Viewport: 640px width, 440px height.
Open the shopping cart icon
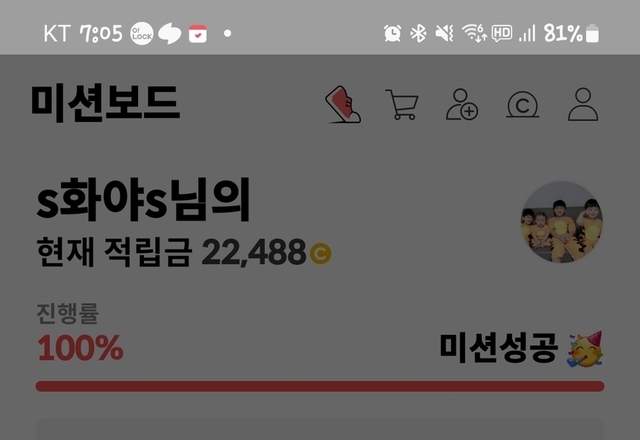pyautogui.click(x=402, y=104)
